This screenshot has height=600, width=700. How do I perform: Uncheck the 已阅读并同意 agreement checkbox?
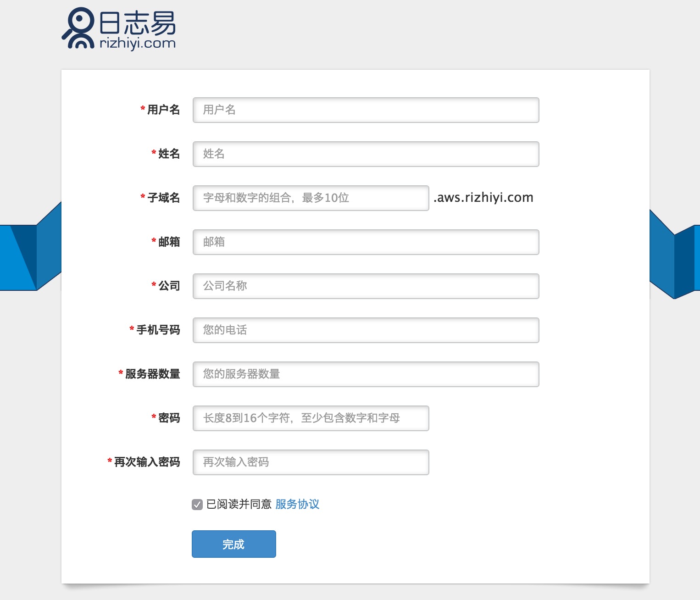coord(197,505)
